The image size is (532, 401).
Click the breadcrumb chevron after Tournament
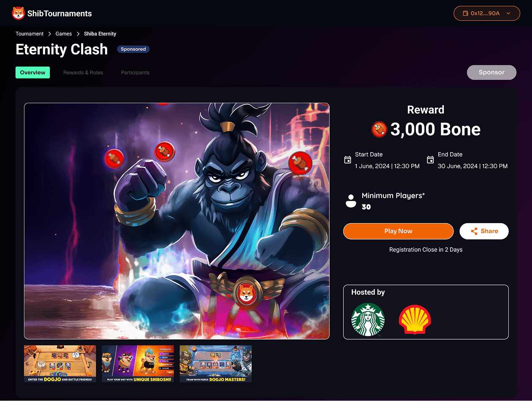point(50,34)
